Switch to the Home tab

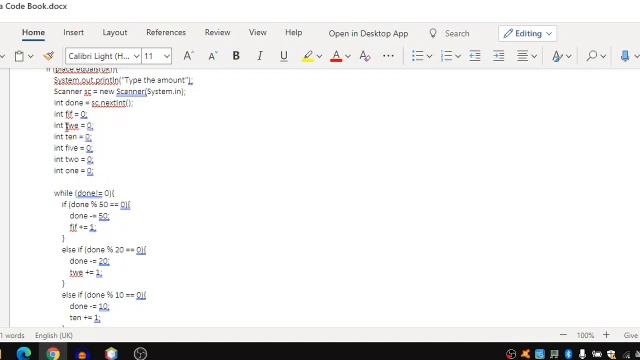coord(33,33)
